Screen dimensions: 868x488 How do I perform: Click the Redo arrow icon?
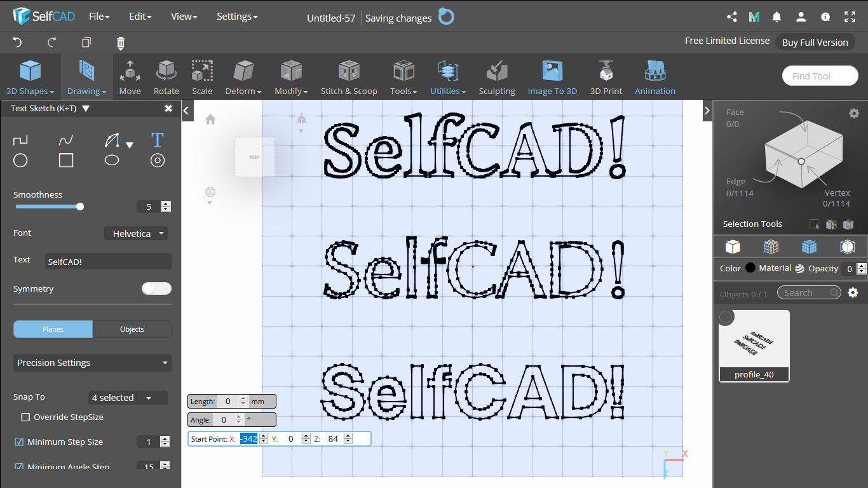(52, 43)
